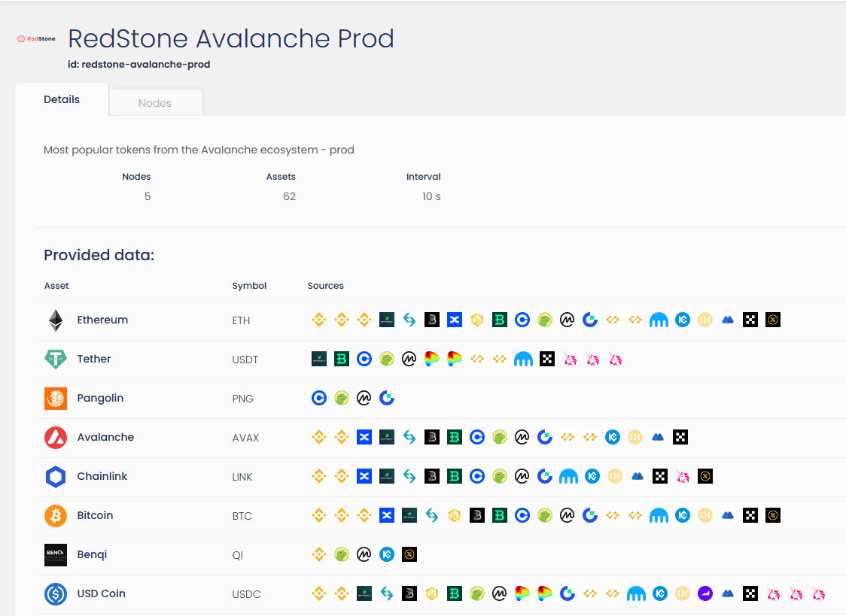This screenshot has height=616, width=846.
Task: Switch to the Nodes tab
Action: pyautogui.click(x=155, y=103)
